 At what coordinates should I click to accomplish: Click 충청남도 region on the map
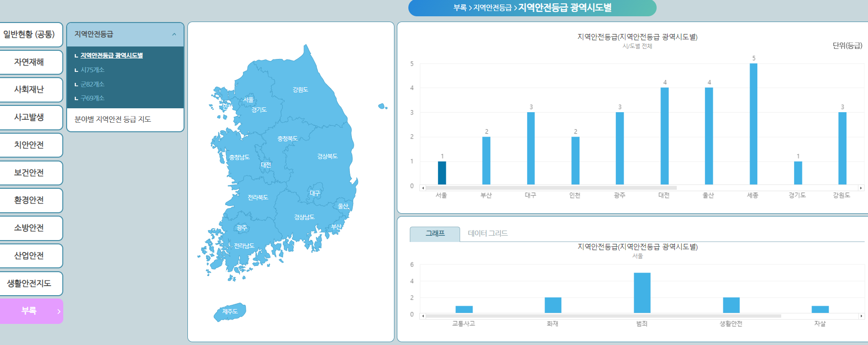(x=239, y=158)
